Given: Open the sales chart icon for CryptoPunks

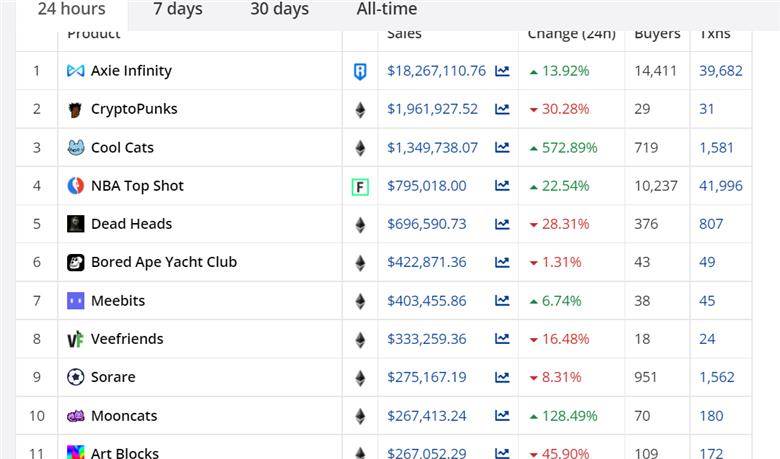Looking at the screenshot, I should (x=502, y=109).
